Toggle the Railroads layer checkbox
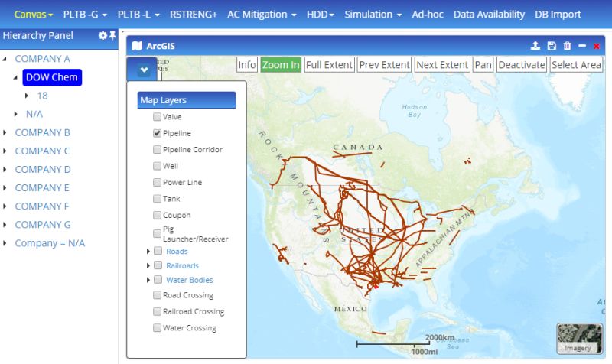 [x=158, y=265]
